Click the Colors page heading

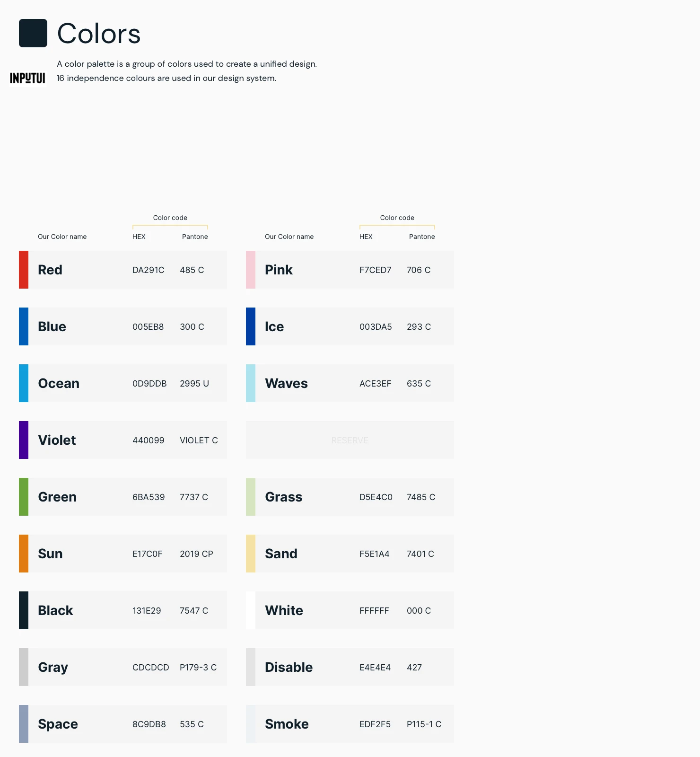pyautogui.click(x=99, y=34)
